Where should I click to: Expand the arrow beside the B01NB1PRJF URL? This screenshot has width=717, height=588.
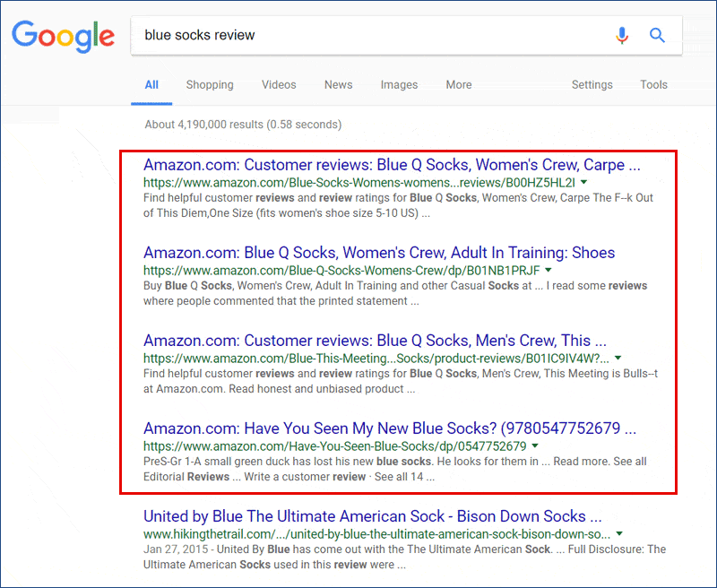[x=549, y=270]
